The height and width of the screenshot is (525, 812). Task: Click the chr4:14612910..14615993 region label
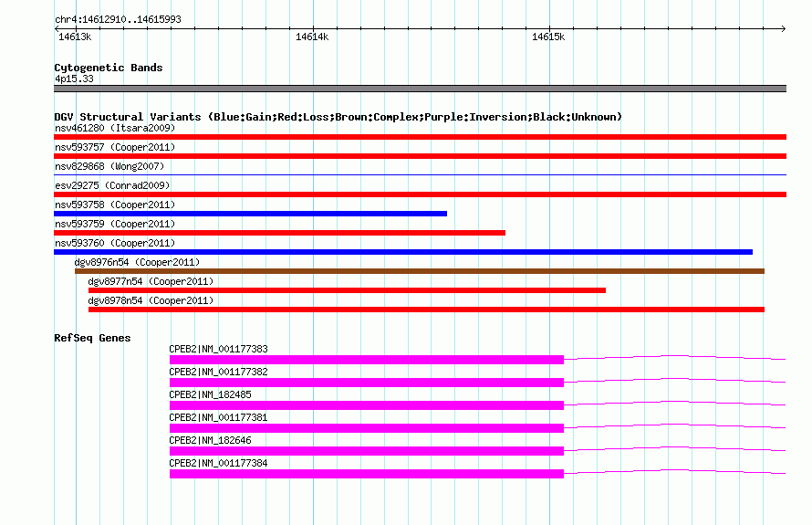[x=118, y=19]
